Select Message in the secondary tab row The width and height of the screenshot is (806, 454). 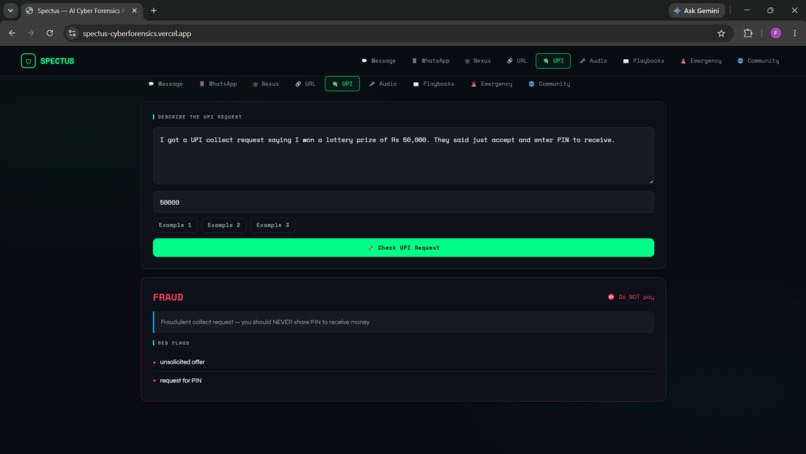click(166, 84)
